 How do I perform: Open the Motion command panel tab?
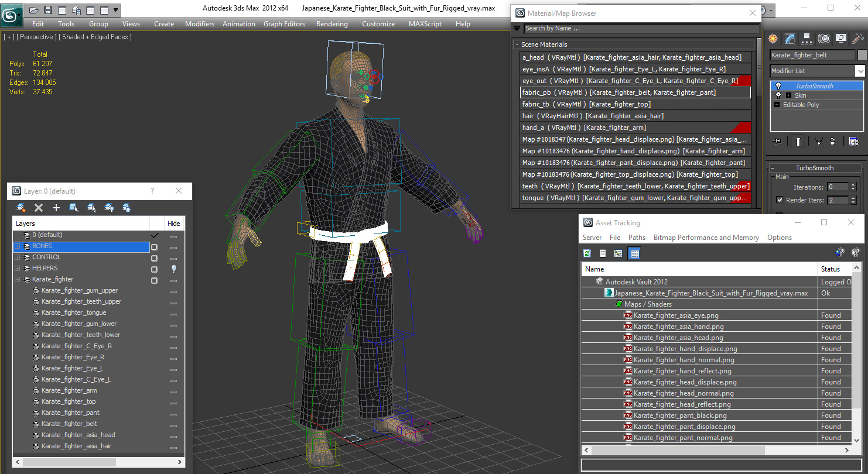824,39
